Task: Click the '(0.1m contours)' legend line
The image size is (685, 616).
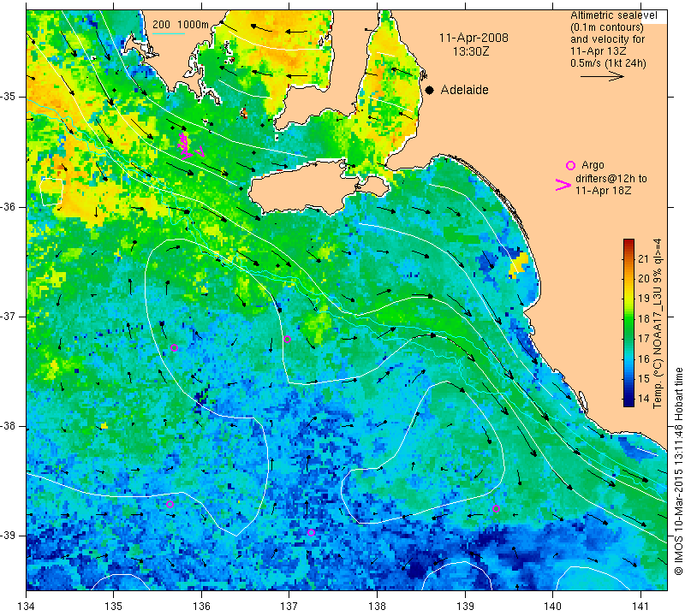Action: pyautogui.click(x=607, y=27)
